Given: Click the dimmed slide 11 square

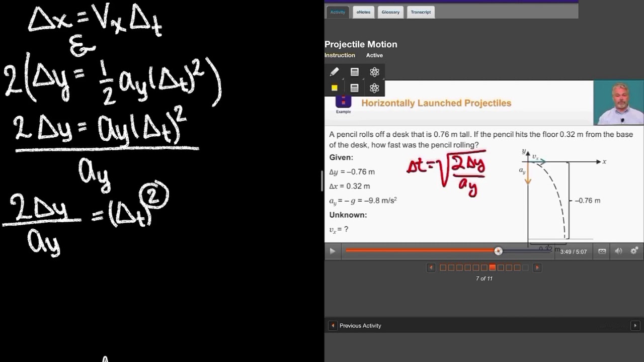Looking at the screenshot, I should click(525, 268).
